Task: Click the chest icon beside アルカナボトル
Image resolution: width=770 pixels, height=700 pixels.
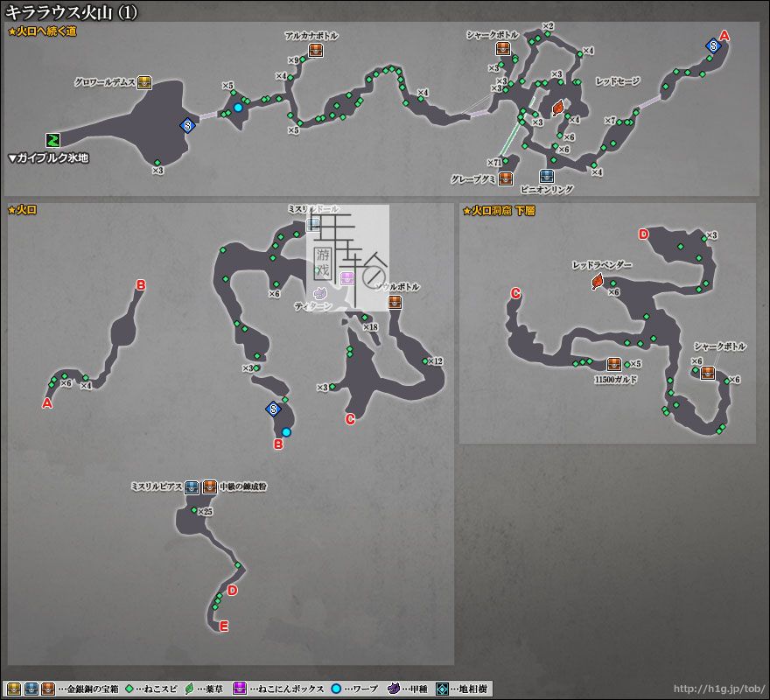Action: (x=316, y=50)
